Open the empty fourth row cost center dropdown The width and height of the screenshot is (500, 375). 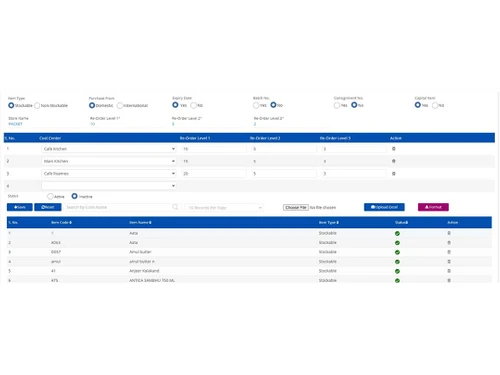(x=109, y=186)
